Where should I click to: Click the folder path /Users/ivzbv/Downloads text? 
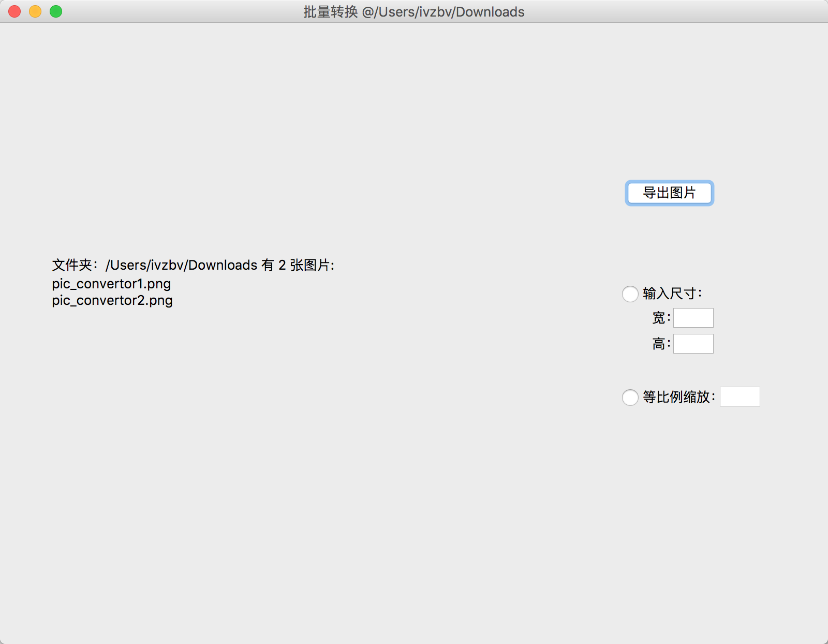[180, 264]
